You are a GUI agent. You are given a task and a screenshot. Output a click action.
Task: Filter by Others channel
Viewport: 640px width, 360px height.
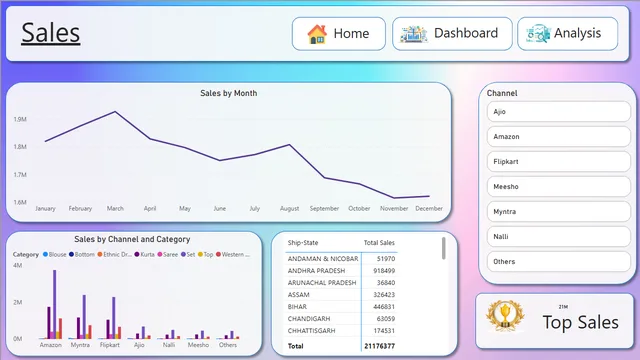(559, 262)
